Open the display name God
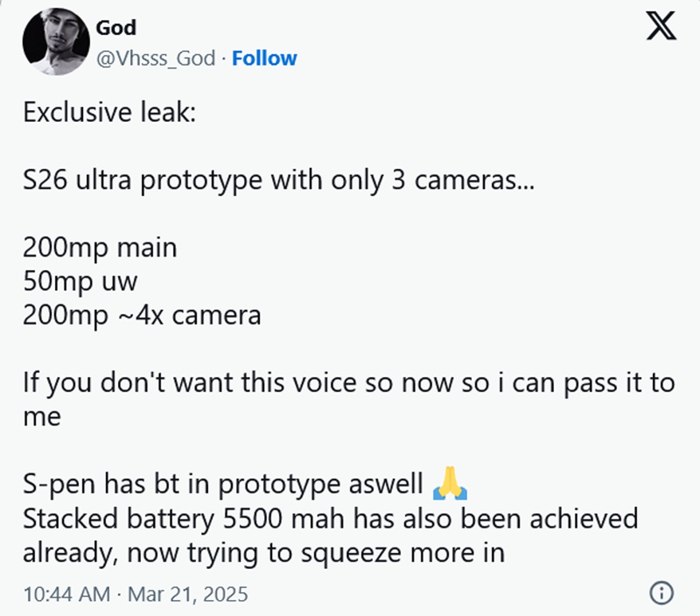 (x=116, y=27)
